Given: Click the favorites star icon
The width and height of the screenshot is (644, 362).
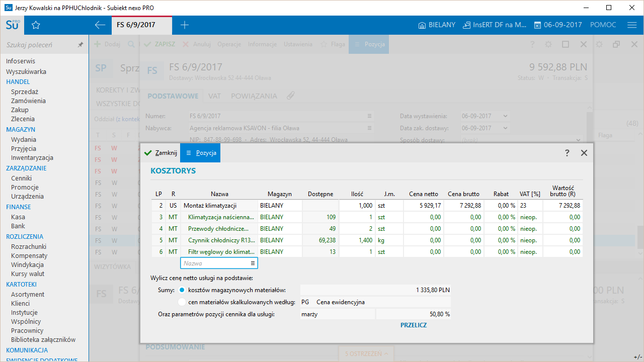Looking at the screenshot, I should pos(36,25).
